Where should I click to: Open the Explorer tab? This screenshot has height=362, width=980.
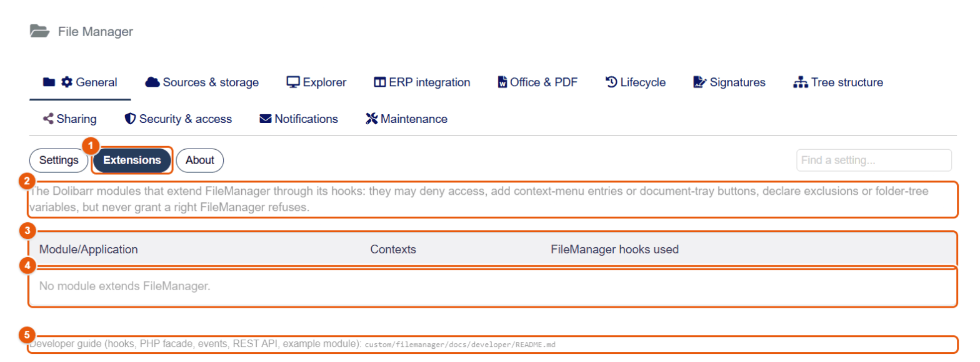click(x=316, y=82)
